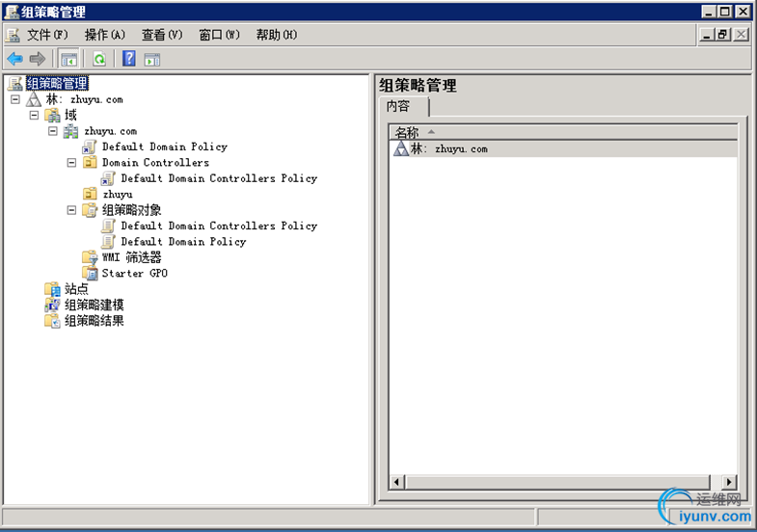The image size is (757, 532).
Task: Click the 组策略建模 icon
Action: coord(52,305)
